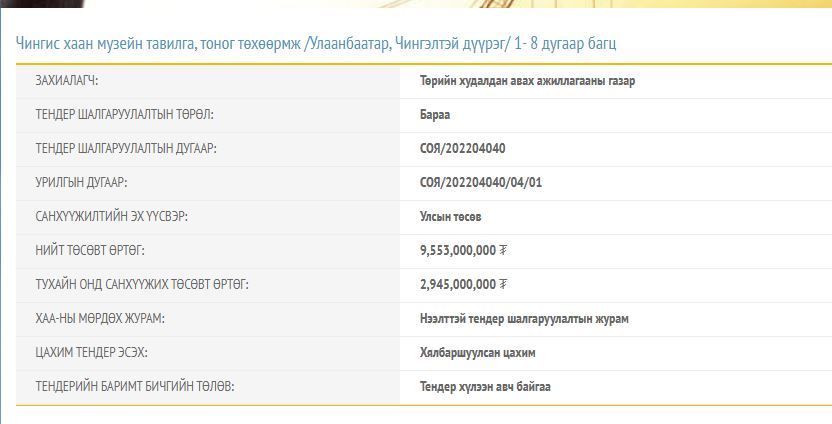Image resolution: width=832 pixels, height=424 pixels.
Task: Click the 'Тендер хүлээн авч байгаа' status
Action: pos(485,387)
